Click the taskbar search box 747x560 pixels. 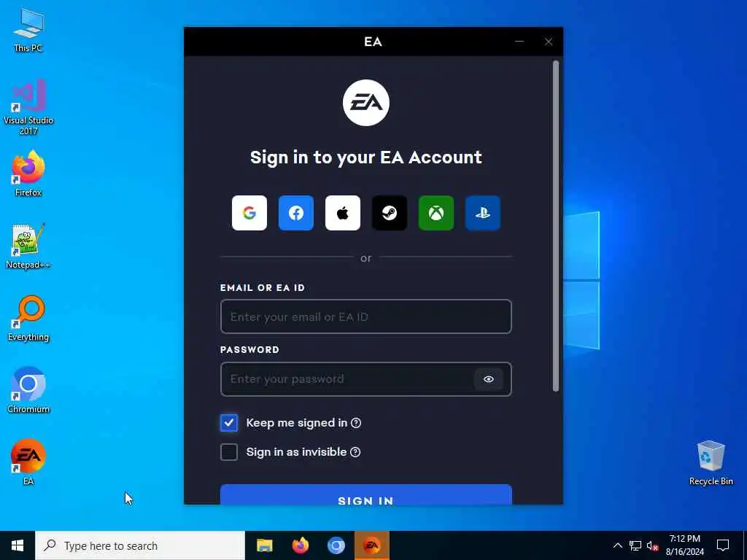coord(140,545)
